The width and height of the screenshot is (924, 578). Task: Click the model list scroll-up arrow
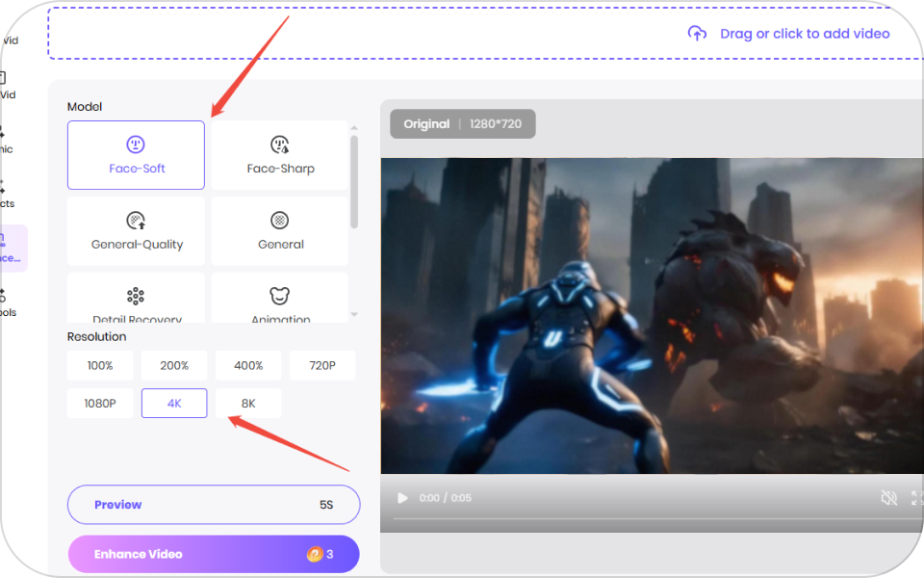pyautogui.click(x=354, y=128)
